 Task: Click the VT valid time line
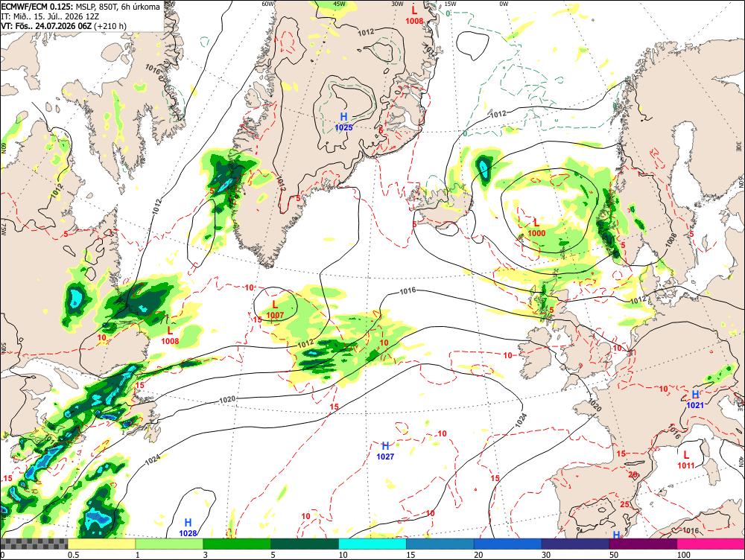tap(63, 25)
